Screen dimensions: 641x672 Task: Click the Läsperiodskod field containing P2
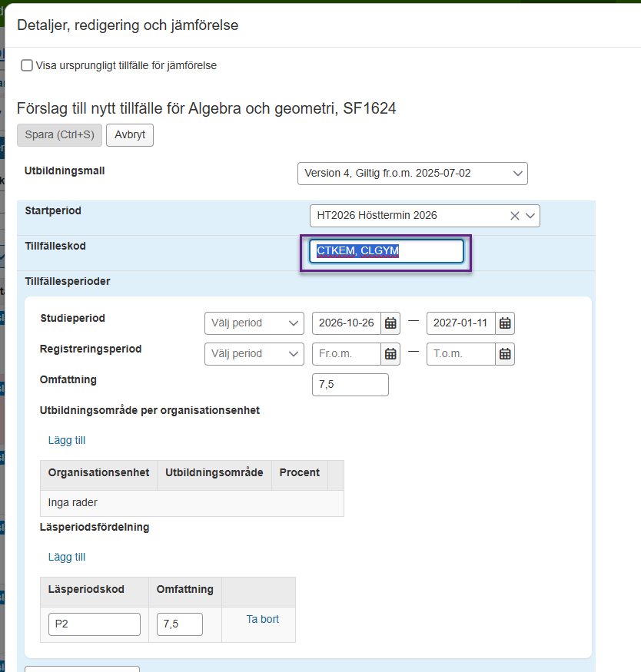coord(94,624)
